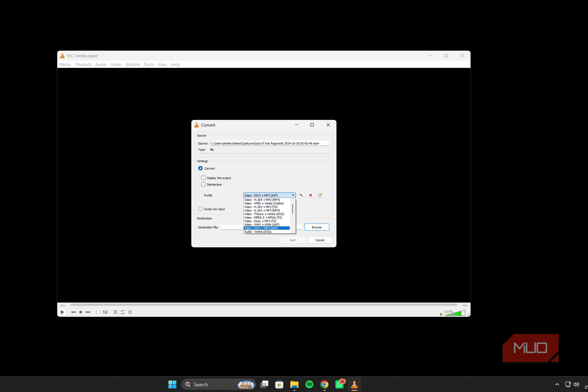Click the Destination file field
Viewport: 588px width, 392px height.
pos(261,227)
